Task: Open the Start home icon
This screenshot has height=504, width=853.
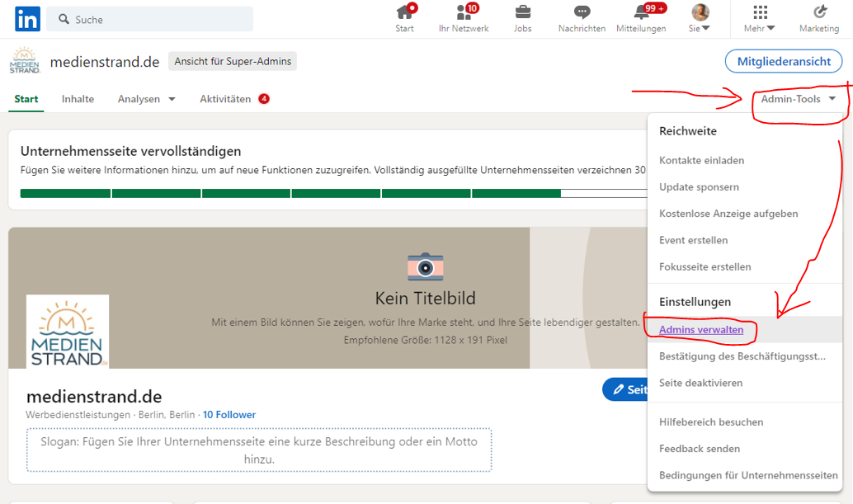Action: pyautogui.click(x=404, y=12)
